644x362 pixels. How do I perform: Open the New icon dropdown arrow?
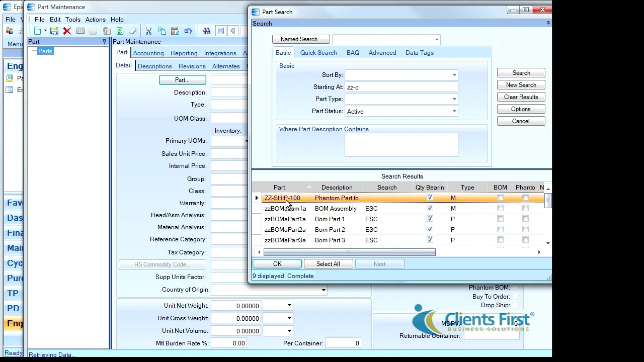[45, 31]
